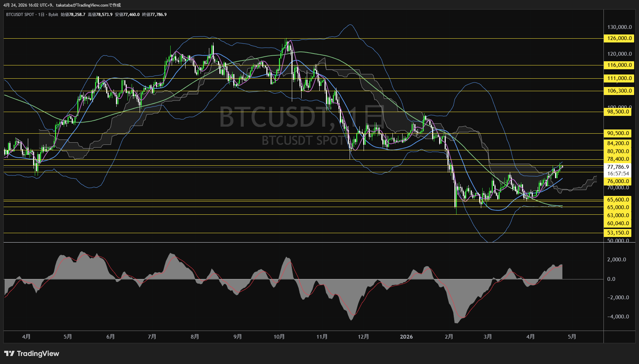Select the 111,000.0 yellow price label
The width and height of the screenshot is (639, 364).
(619, 78)
